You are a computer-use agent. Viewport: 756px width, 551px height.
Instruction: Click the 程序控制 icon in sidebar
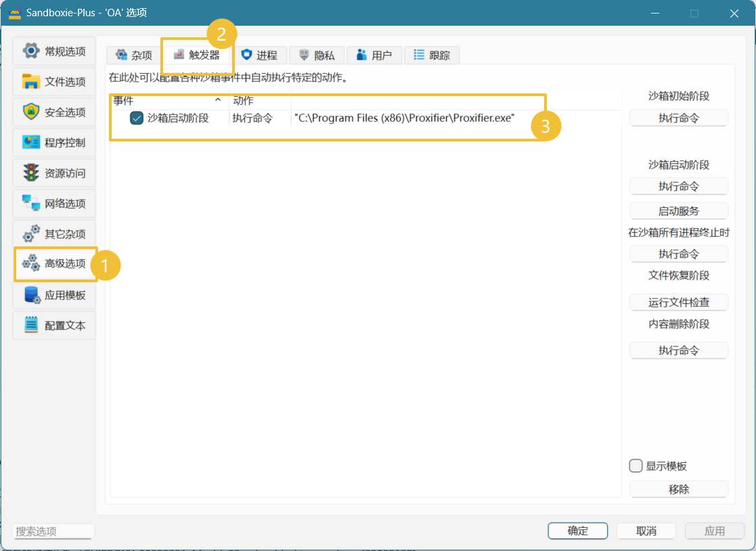(32, 143)
